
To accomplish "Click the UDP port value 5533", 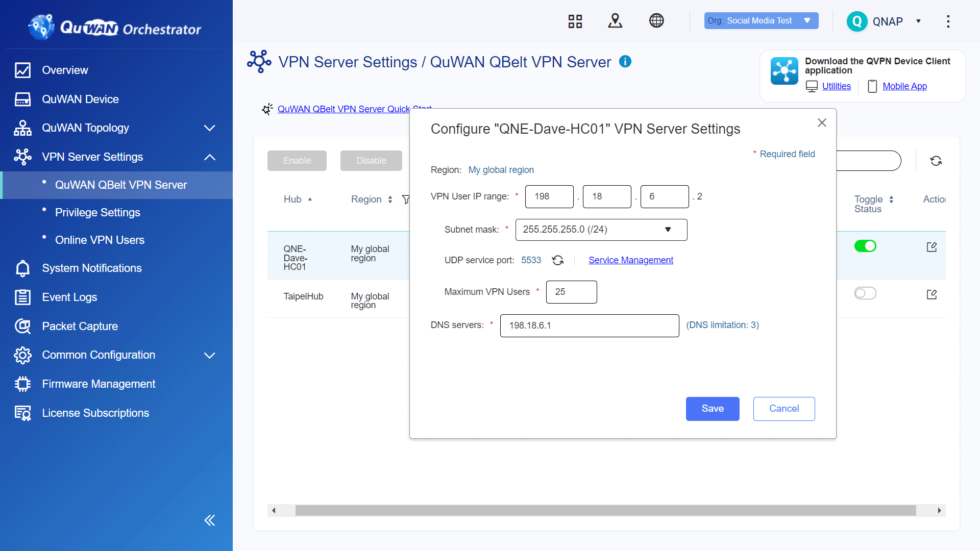I will click(531, 260).
